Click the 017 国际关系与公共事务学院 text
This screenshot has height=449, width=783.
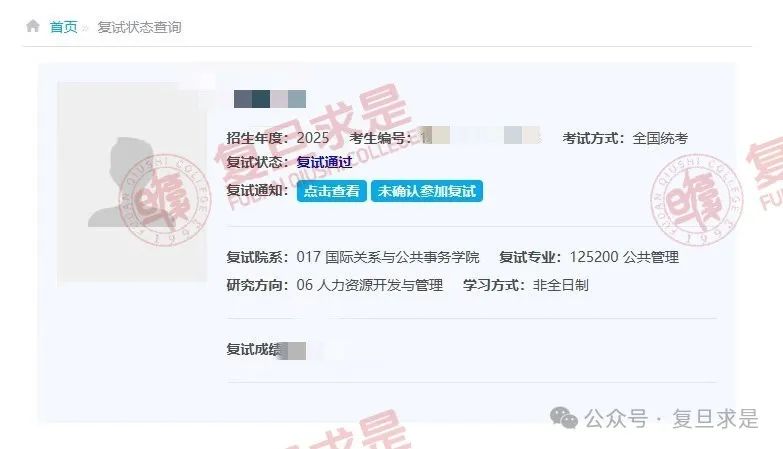(388, 257)
